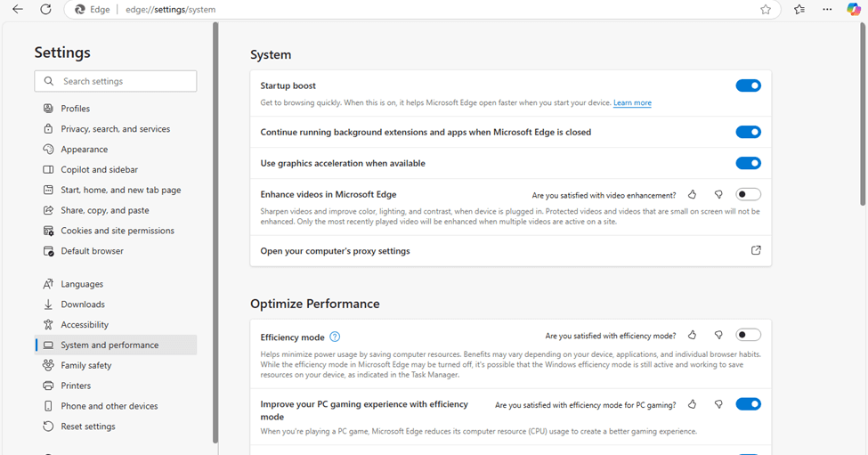Open the Settings and more ellipsis menu

pos(827,10)
